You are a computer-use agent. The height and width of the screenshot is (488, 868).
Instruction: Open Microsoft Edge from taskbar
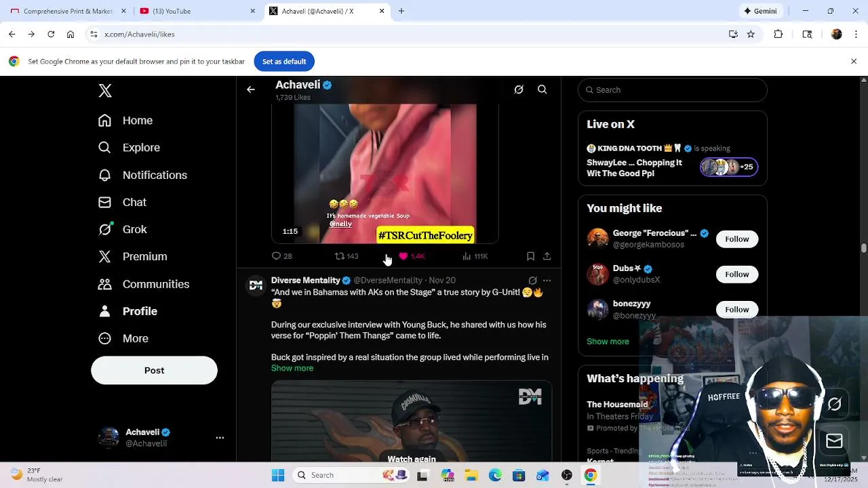pyautogui.click(x=495, y=475)
